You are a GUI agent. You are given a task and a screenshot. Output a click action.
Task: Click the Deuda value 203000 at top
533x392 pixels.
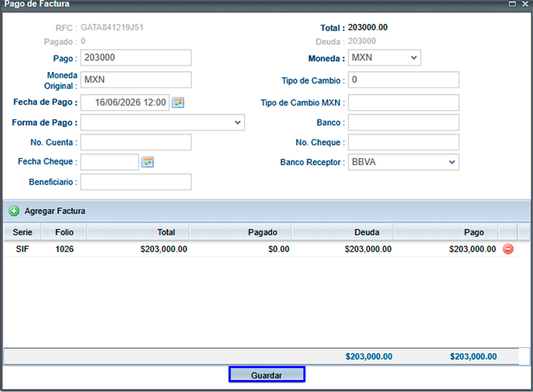pos(362,41)
